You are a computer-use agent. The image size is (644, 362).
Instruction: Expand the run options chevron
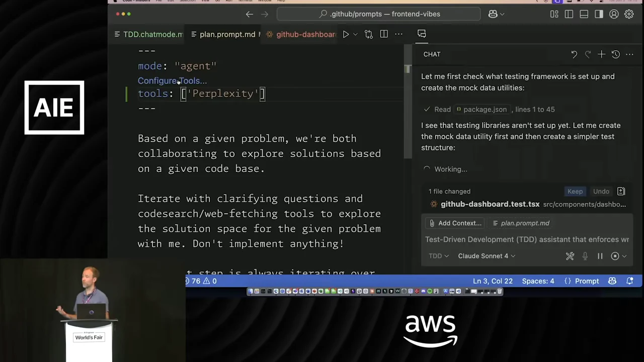[355, 34]
